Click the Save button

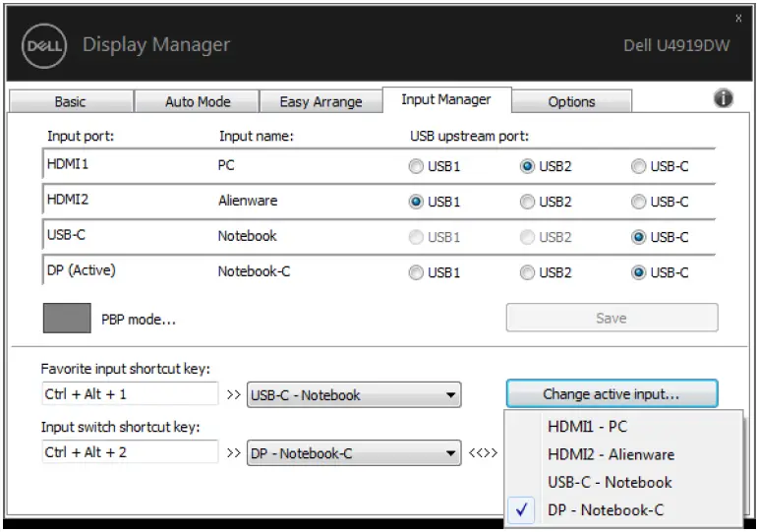pos(611,318)
